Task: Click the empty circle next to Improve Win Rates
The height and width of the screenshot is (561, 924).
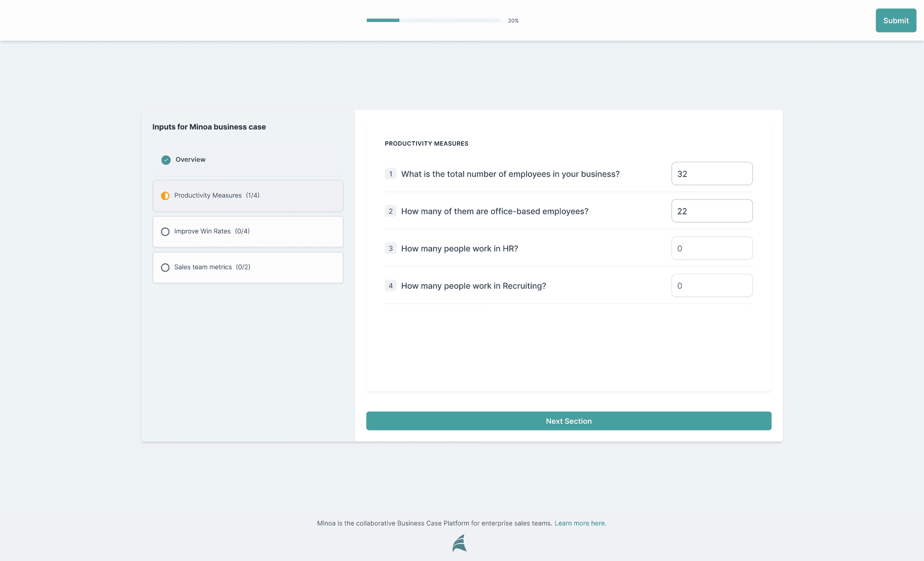Action: tap(165, 232)
